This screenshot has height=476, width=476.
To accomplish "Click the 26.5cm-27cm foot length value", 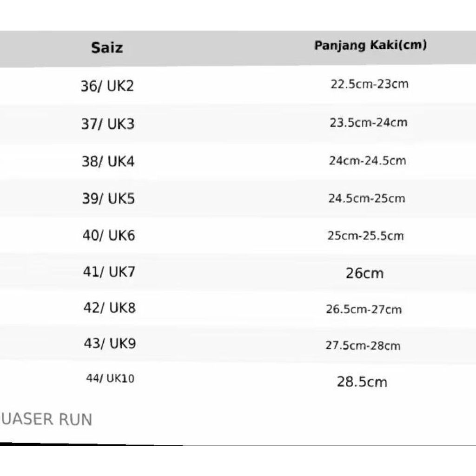I will point(364,310).
